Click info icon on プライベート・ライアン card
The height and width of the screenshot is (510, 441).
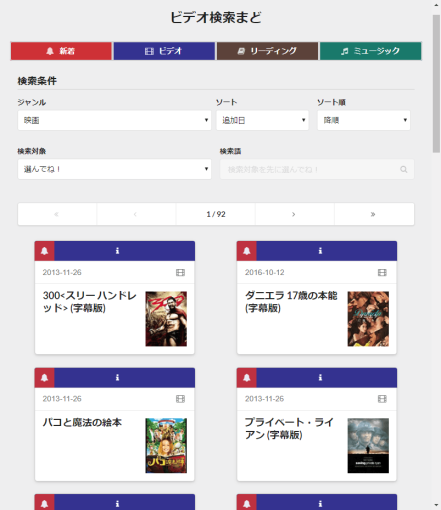tap(320, 378)
